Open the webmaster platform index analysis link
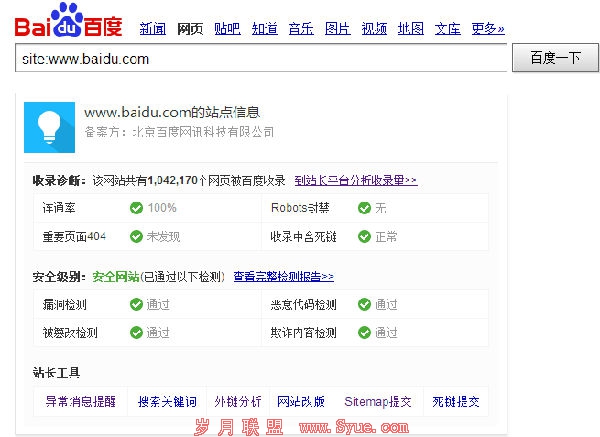This screenshot has height=437, width=600. pos(356,180)
